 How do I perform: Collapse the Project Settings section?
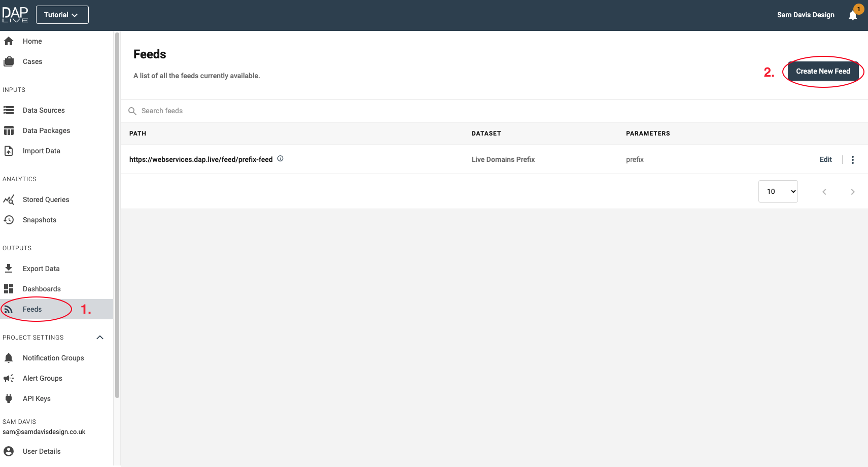(x=100, y=338)
